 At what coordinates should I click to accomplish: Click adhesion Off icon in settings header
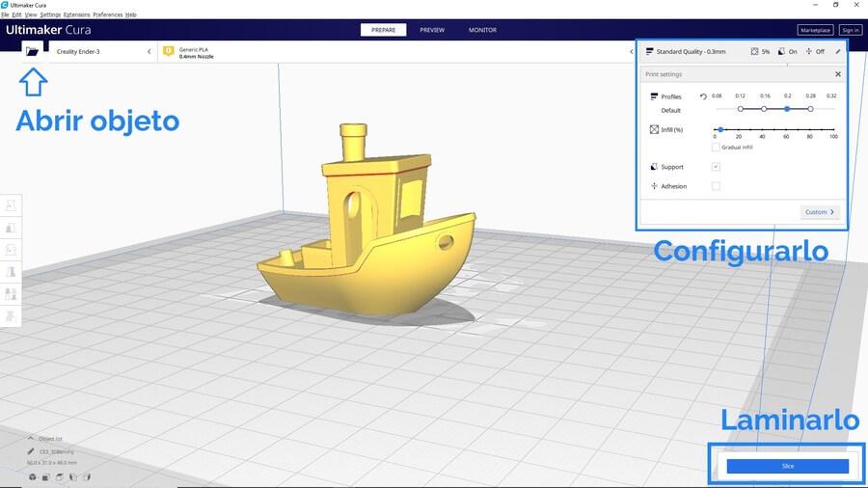tap(809, 51)
